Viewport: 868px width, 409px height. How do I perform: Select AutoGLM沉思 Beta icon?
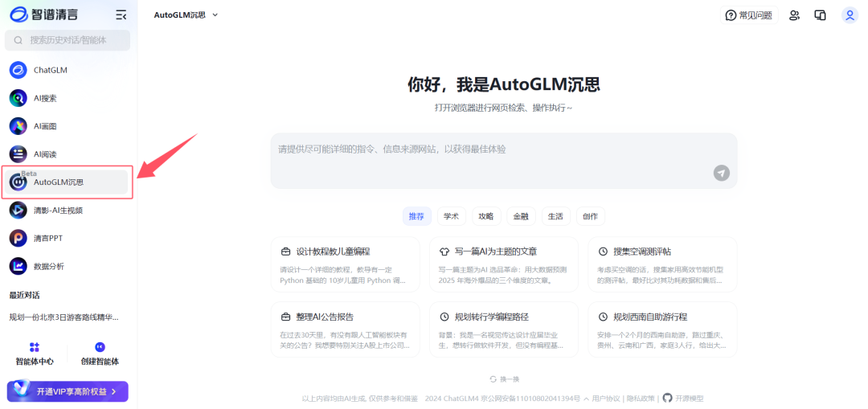coord(18,182)
